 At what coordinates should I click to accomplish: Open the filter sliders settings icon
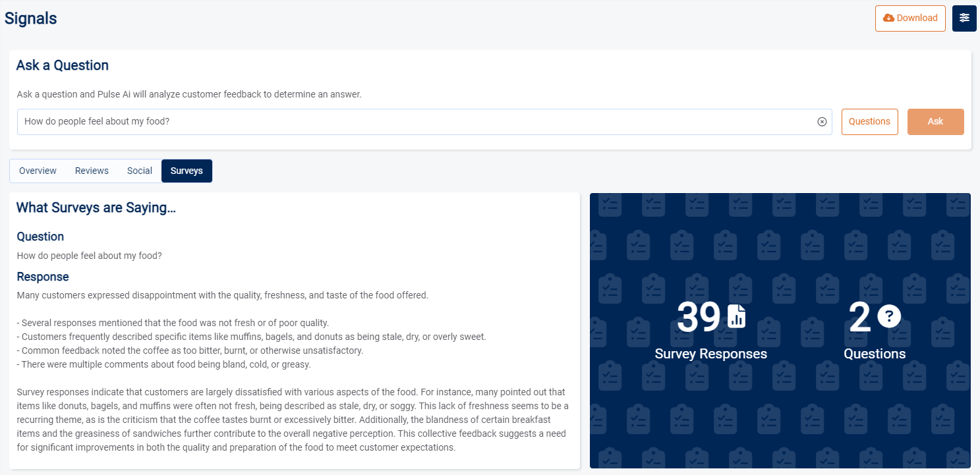964,18
